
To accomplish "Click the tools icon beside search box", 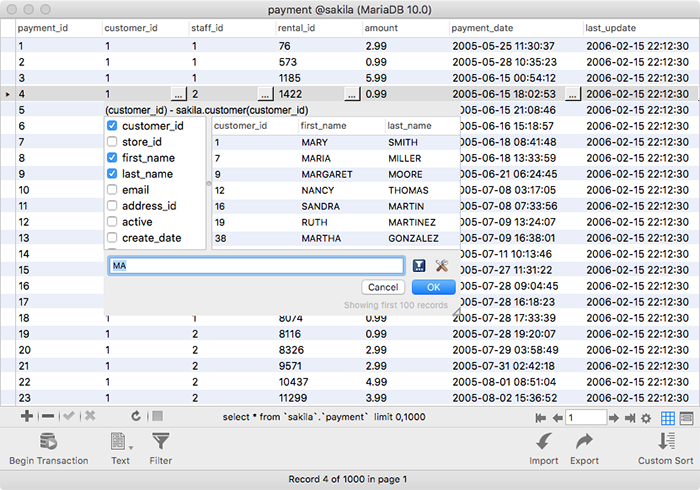I will click(x=442, y=266).
